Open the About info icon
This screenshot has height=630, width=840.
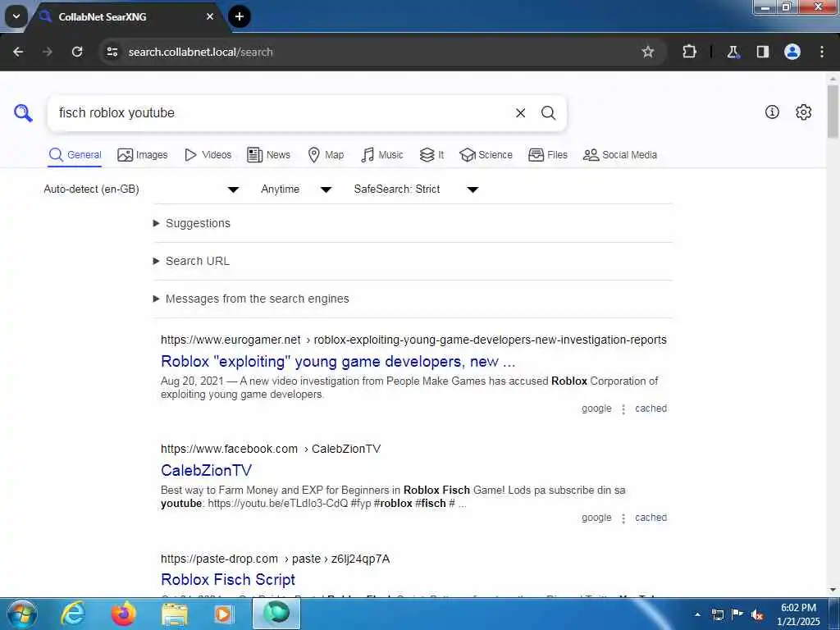pyautogui.click(x=772, y=112)
